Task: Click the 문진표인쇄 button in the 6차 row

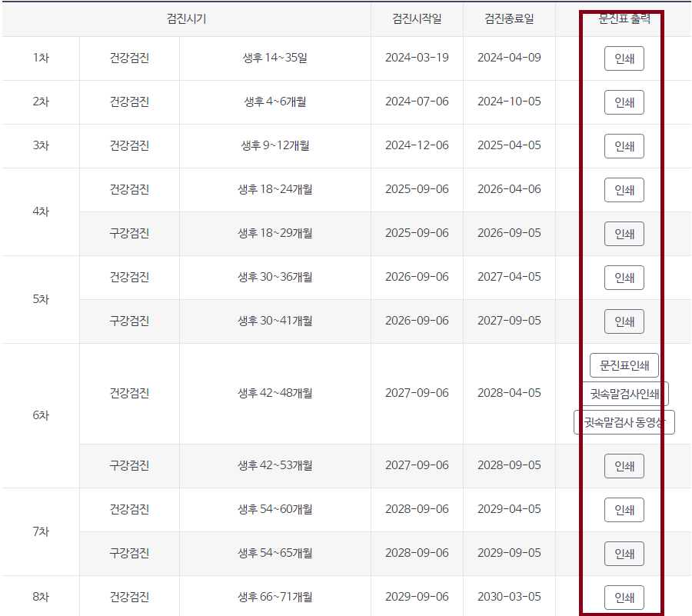Action: (x=624, y=365)
